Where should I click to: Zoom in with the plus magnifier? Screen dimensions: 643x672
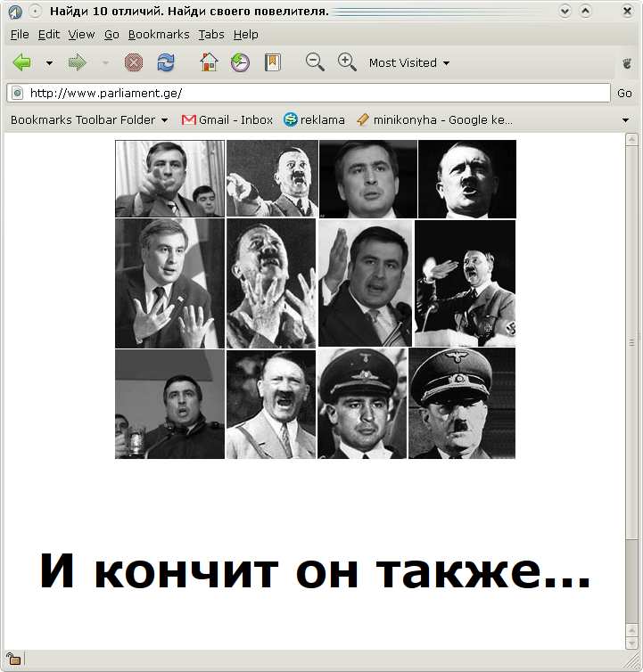coord(347,61)
